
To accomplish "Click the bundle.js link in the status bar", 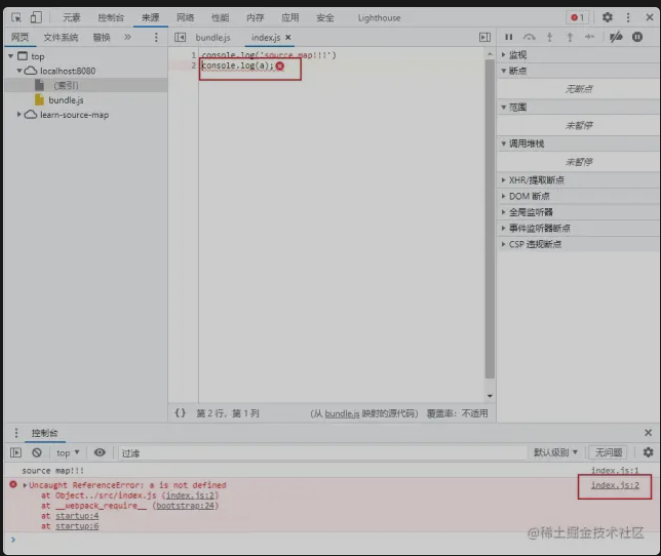I will [x=342, y=414].
